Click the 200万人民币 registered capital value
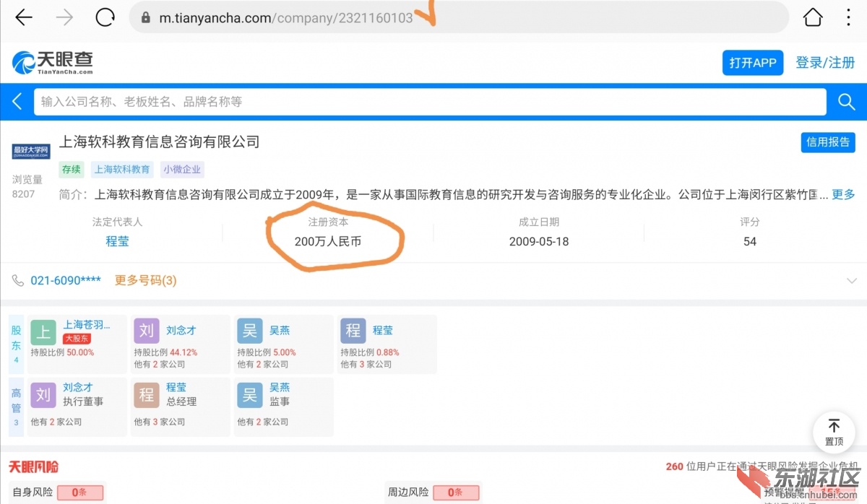 (328, 241)
